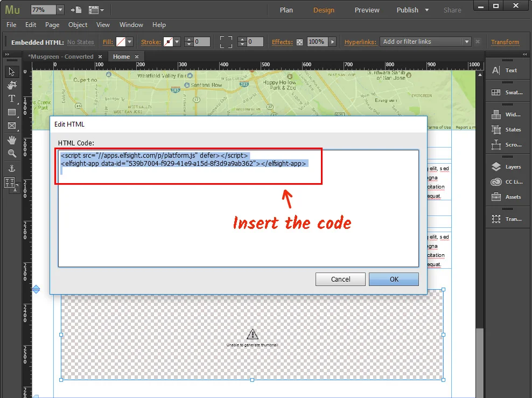Cancel the Edit HTML dialog
The image size is (532, 398).
340,279
